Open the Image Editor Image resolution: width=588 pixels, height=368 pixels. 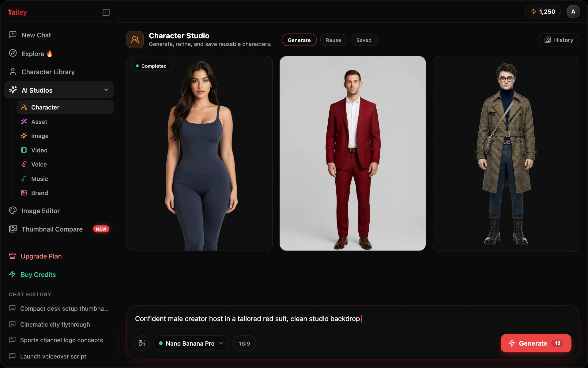click(x=59, y=211)
